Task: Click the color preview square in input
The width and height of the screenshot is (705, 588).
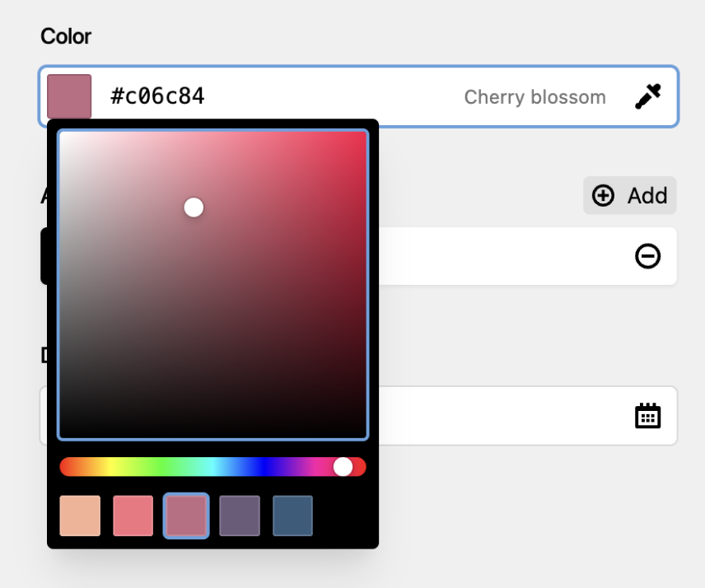Action: click(69, 96)
